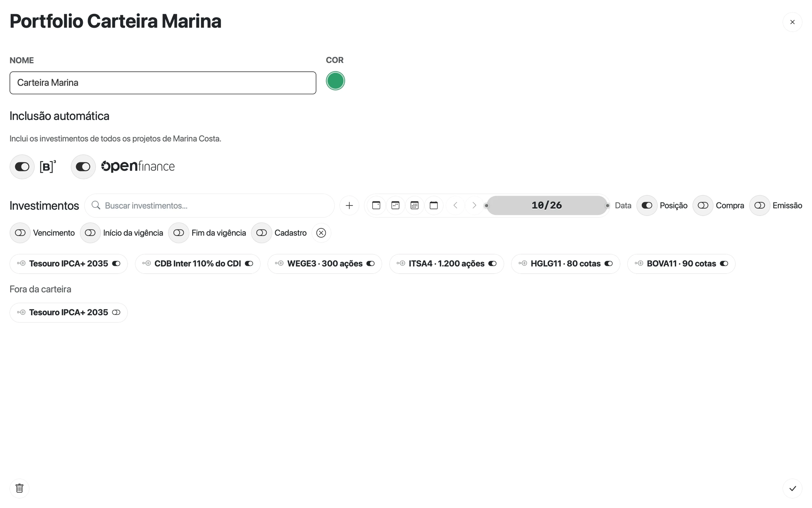This screenshot has height=508, width=812.
Task: Enable the Compra date toggle
Action: pos(703,205)
